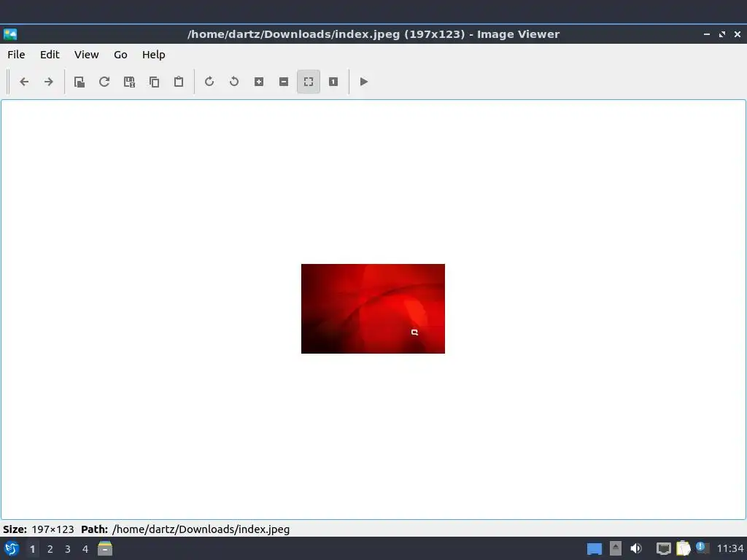Image resolution: width=747 pixels, height=560 pixels.
Task: Click the status bar size value 197×123
Action: (53, 529)
